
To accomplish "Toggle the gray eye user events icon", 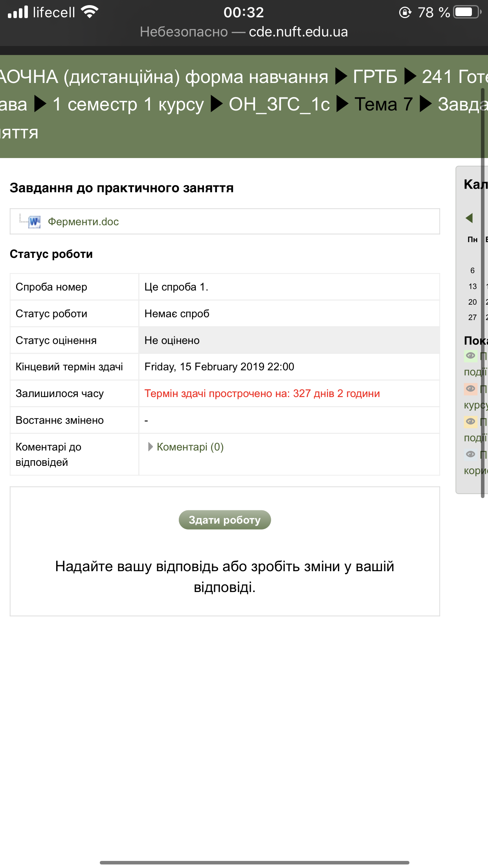I will [x=470, y=454].
